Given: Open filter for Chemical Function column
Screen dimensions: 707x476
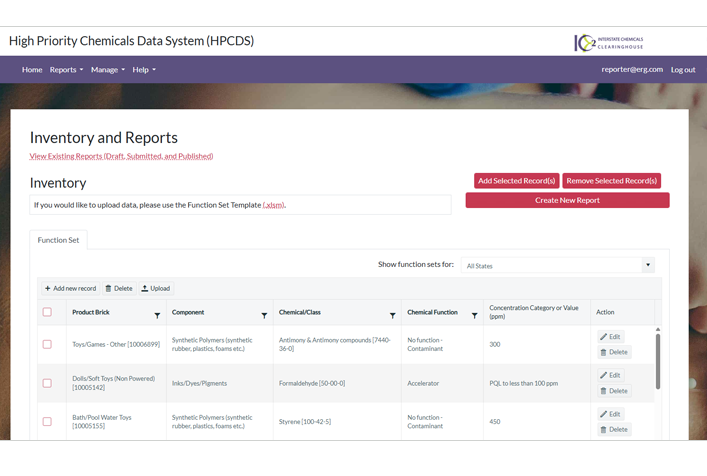Looking at the screenshot, I should click(474, 315).
